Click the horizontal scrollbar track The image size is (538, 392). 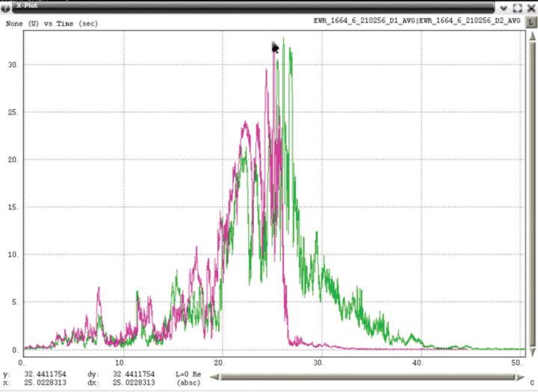[x=366, y=377]
